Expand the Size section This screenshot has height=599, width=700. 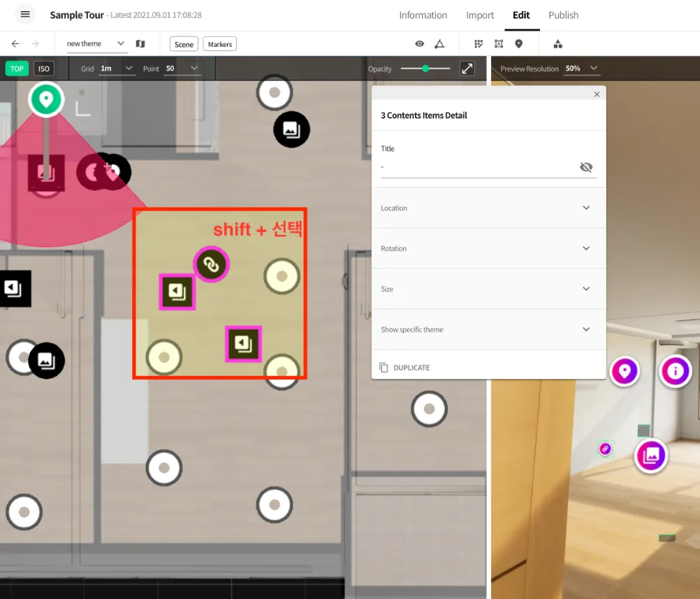click(x=488, y=289)
